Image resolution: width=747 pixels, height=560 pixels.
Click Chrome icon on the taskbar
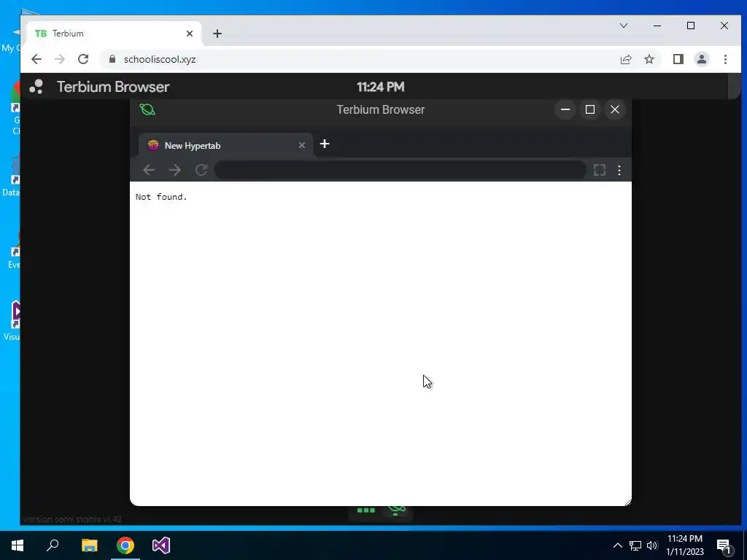point(125,545)
